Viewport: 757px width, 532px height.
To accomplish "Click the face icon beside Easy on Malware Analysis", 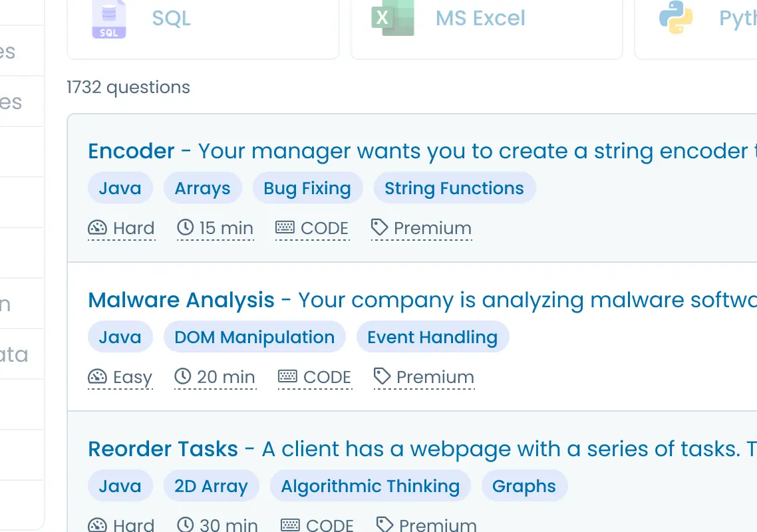I will click(x=97, y=376).
